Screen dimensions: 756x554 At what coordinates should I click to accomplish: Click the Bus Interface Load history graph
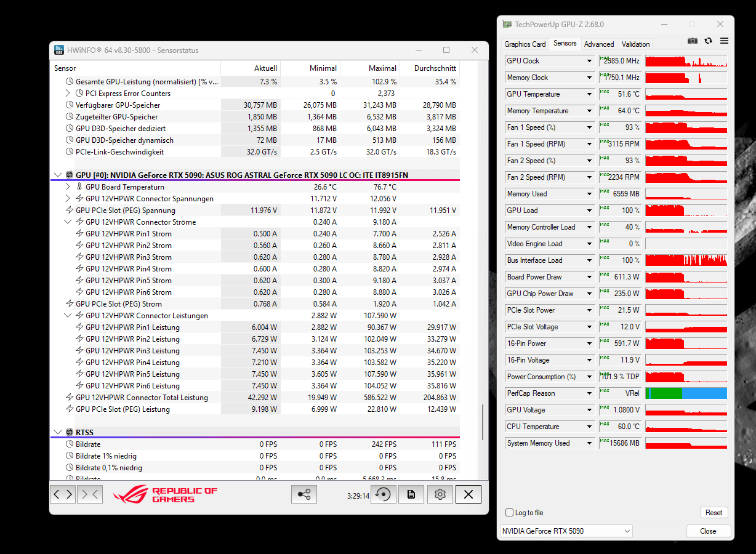coord(686,260)
